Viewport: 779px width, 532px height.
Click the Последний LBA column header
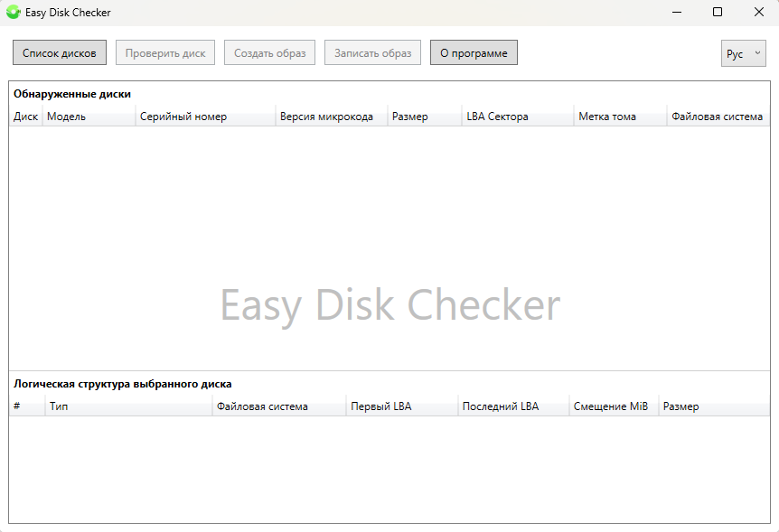(x=513, y=406)
